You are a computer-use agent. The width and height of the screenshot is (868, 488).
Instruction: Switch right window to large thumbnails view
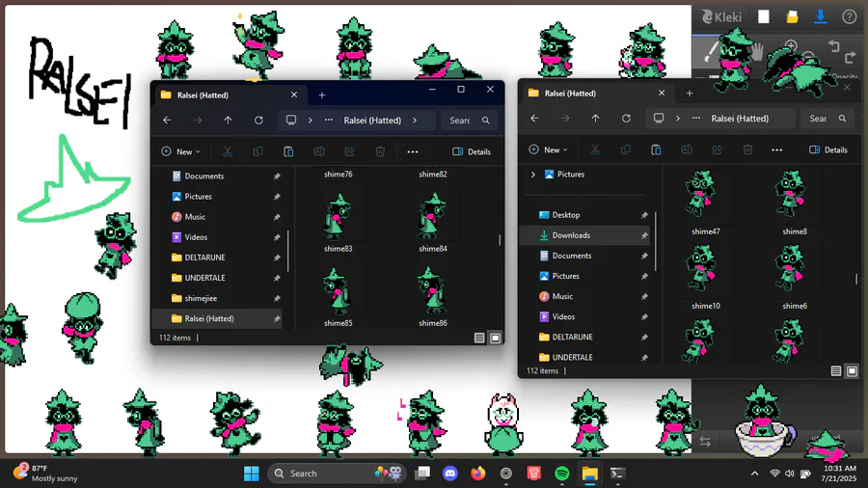click(852, 371)
